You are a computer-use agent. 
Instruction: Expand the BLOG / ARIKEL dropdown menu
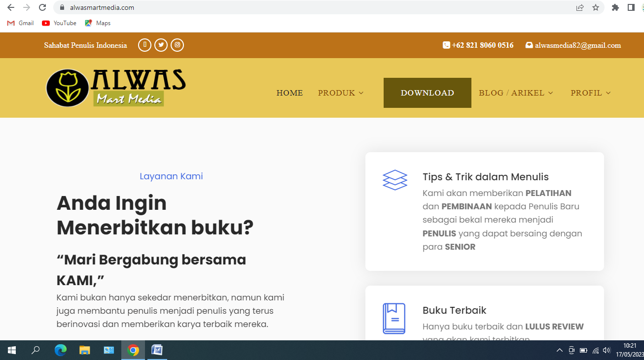point(516,93)
